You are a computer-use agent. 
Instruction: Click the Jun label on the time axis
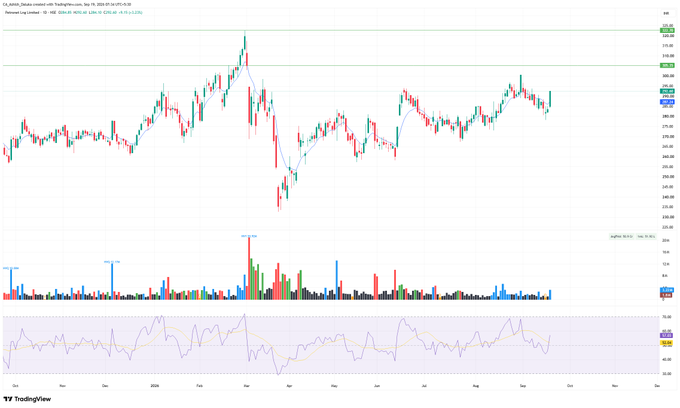[x=377, y=385]
